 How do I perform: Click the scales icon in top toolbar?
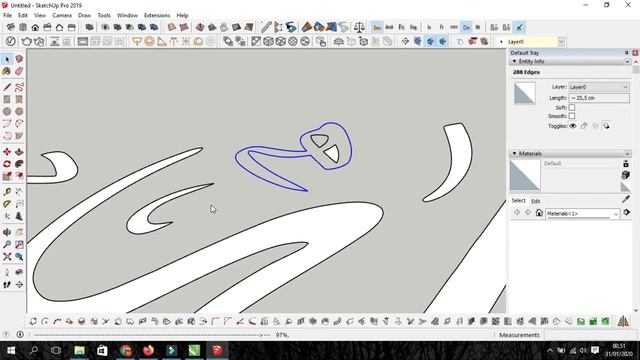359,27
